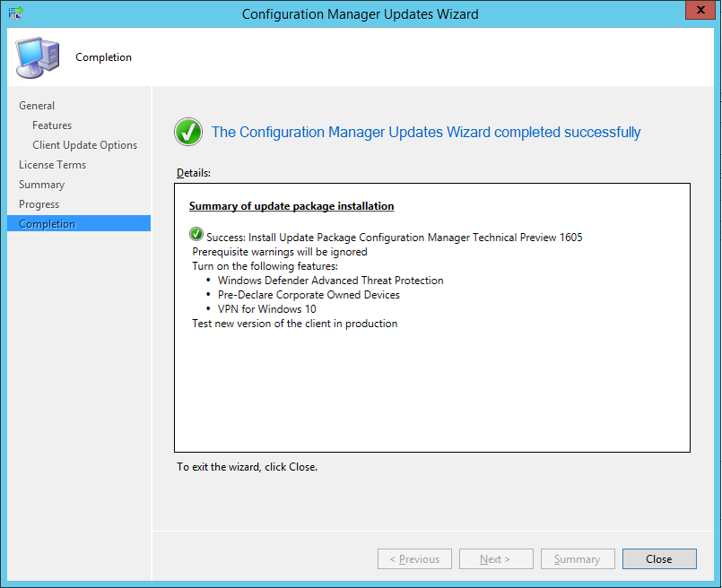Open the Features step in the sidebar
The image size is (722, 588).
coord(52,125)
